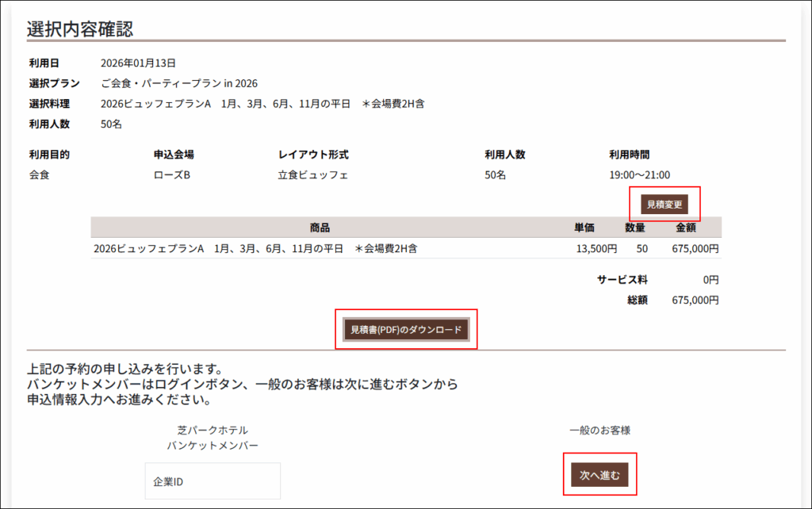
Task: Click the 商品 column header
Action: pos(320,228)
